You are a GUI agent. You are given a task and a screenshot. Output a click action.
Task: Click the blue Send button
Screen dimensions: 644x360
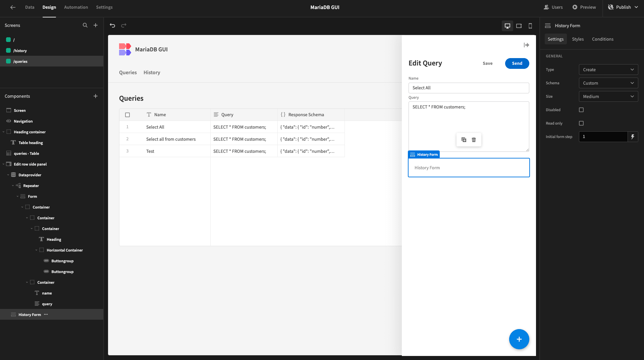point(517,63)
